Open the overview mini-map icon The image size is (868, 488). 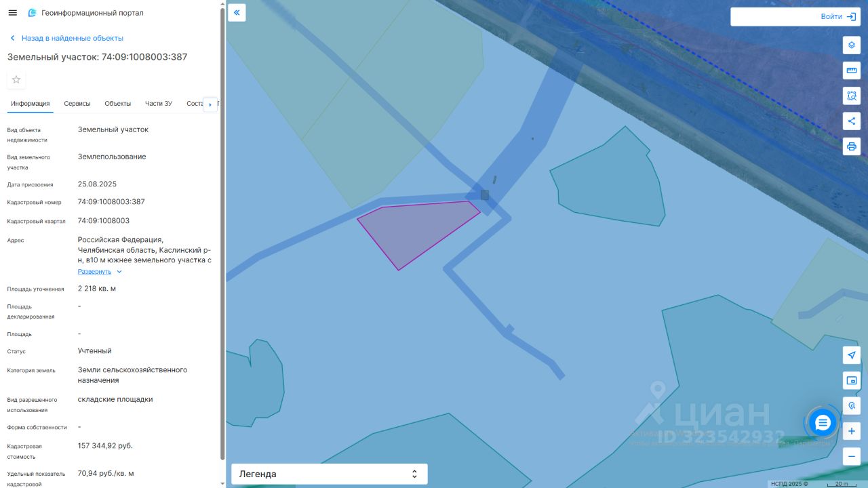tap(852, 380)
